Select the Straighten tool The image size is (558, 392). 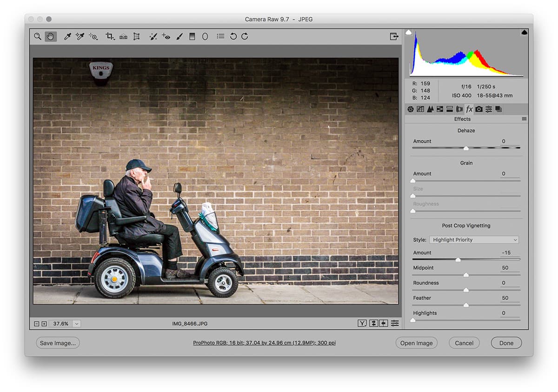123,36
